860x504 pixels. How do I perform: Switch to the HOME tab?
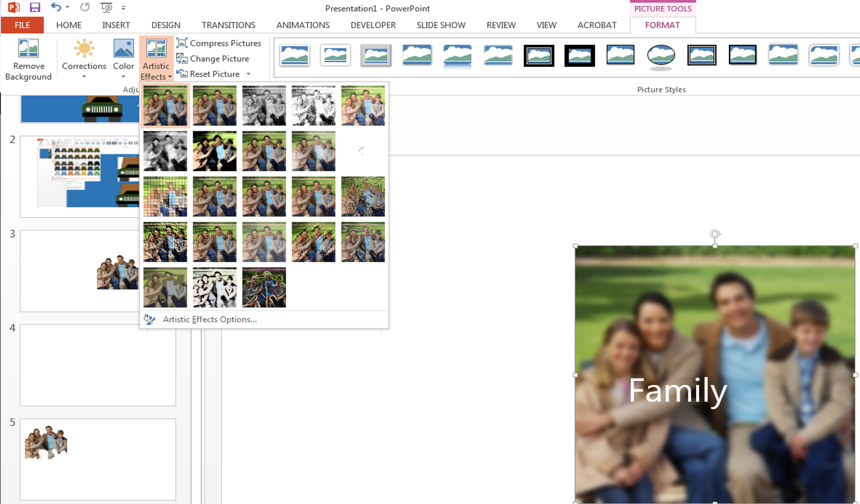tap(69, 25)
